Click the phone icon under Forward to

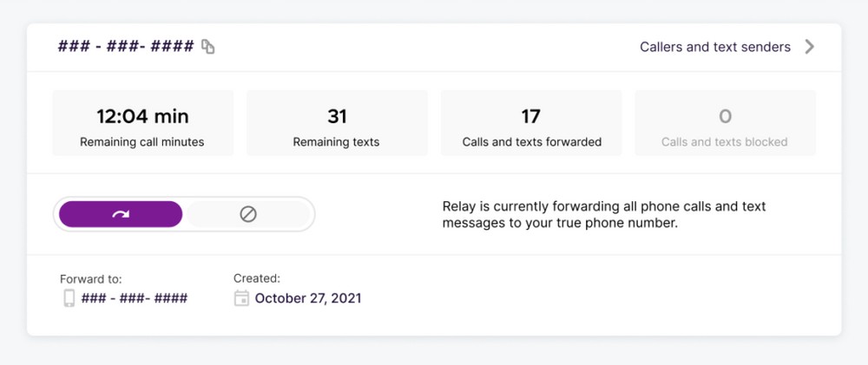point(69,298)
